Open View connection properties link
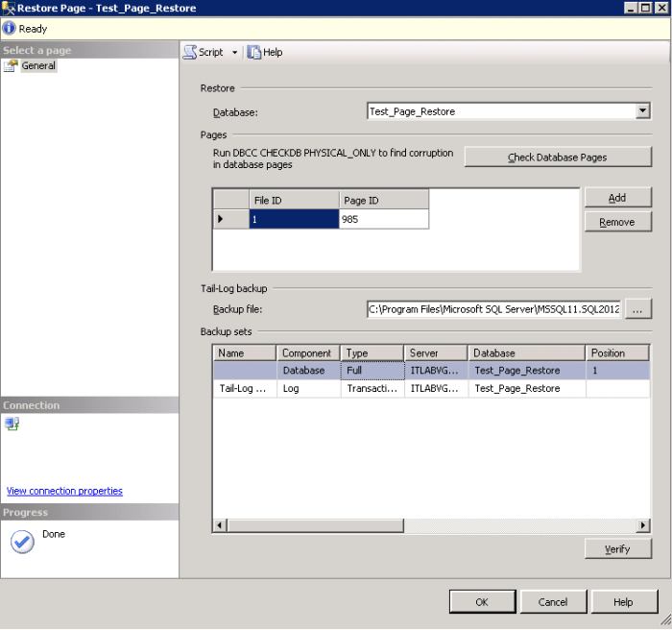This screenshot has height=630, width=672. (64, 491)
